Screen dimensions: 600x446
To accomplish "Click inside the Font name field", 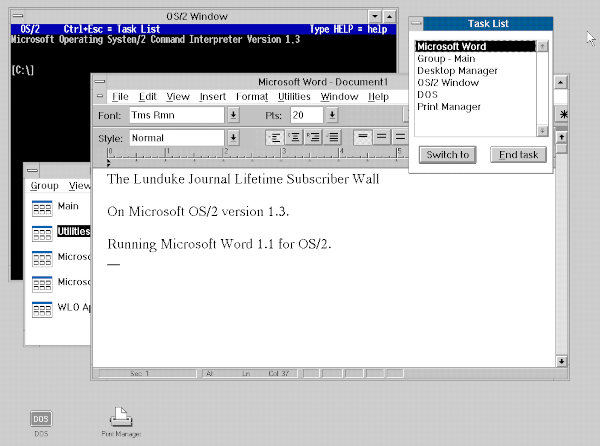I will (x=176, y=115).
